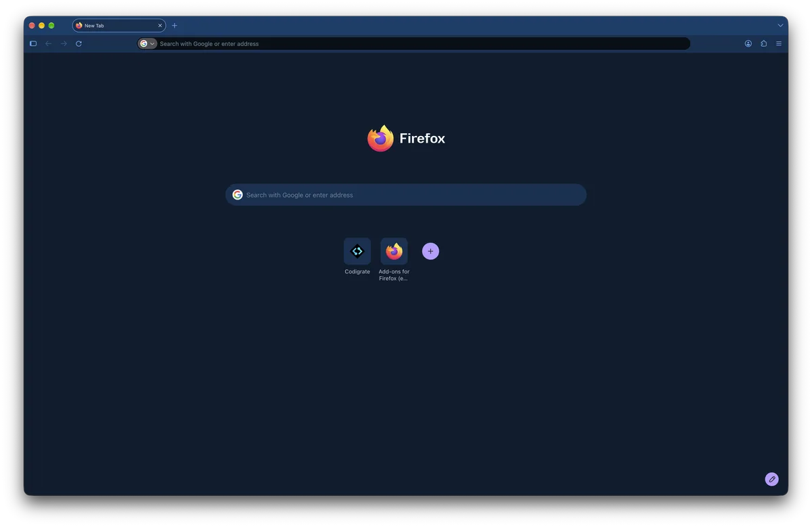The image size is (812, 527).
Task: Open a new tab with plus button
Action: click(175, 26)
